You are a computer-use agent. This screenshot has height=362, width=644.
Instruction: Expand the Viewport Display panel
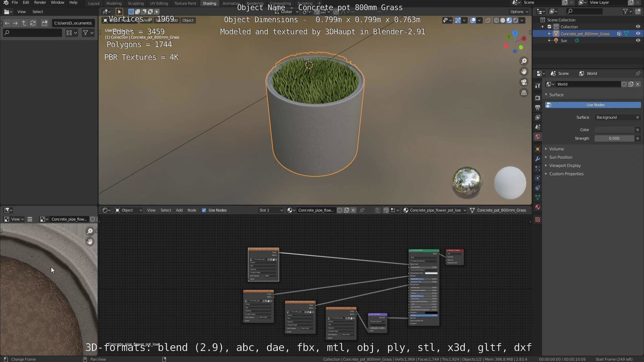coord(546,166)
